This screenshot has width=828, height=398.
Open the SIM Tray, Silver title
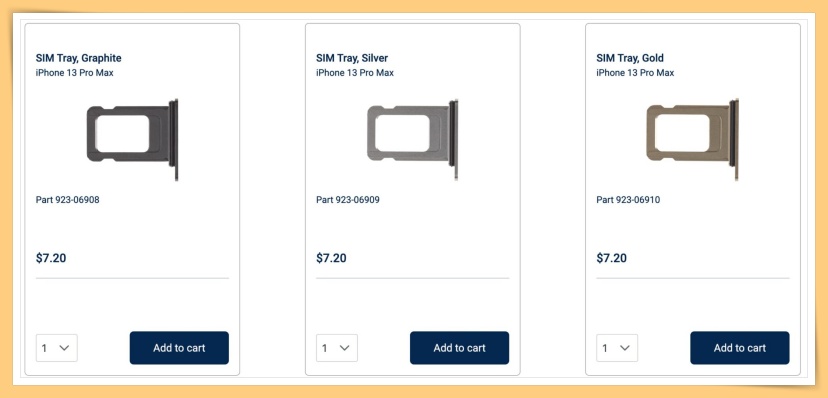(352, 58)
